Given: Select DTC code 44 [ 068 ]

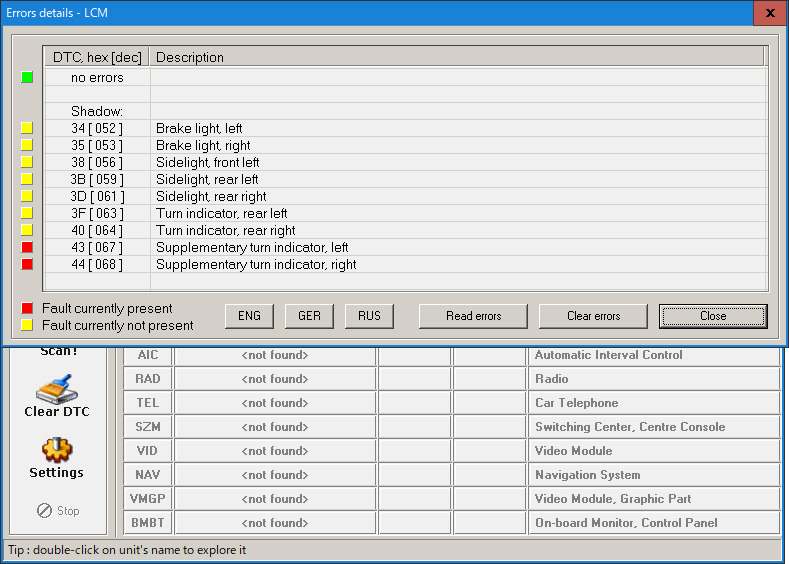Looking at the screenshot, I should [97, 265].
